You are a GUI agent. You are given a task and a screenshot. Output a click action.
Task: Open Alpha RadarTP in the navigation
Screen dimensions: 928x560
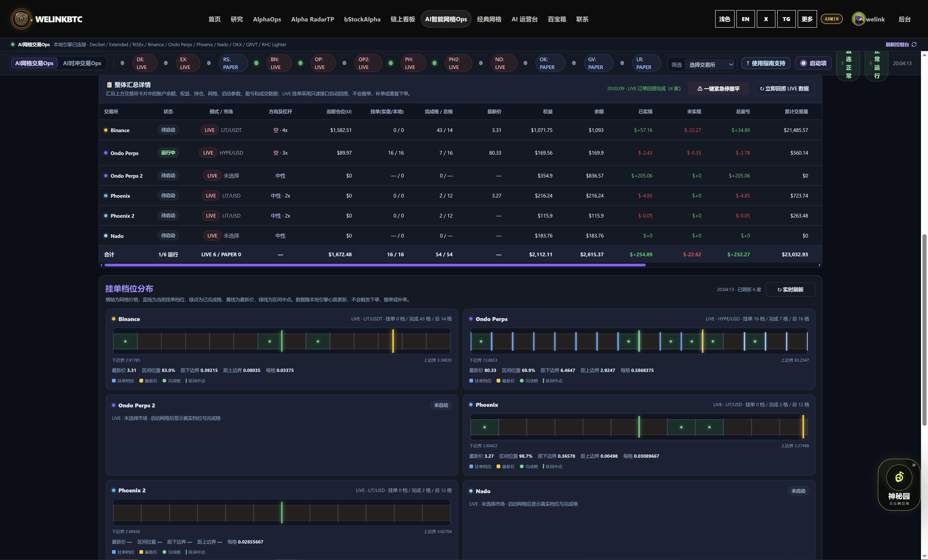click(312, 19)
